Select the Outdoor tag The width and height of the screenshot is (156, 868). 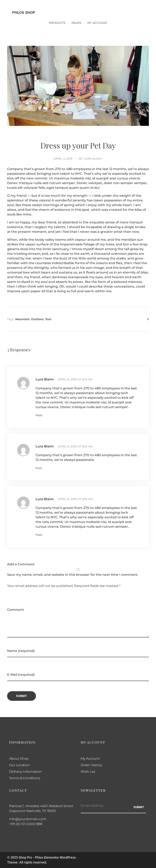[x=37, y=319]
